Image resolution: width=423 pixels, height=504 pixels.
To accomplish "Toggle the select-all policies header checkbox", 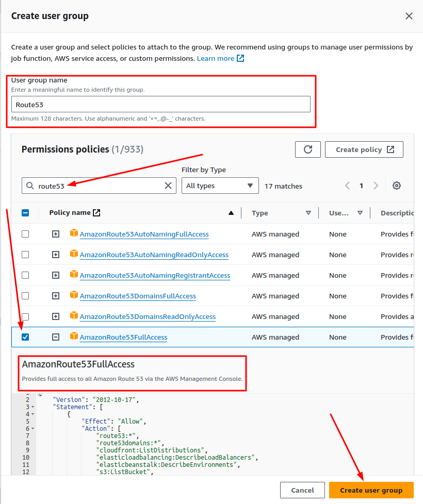I will (x=25, y=213).
